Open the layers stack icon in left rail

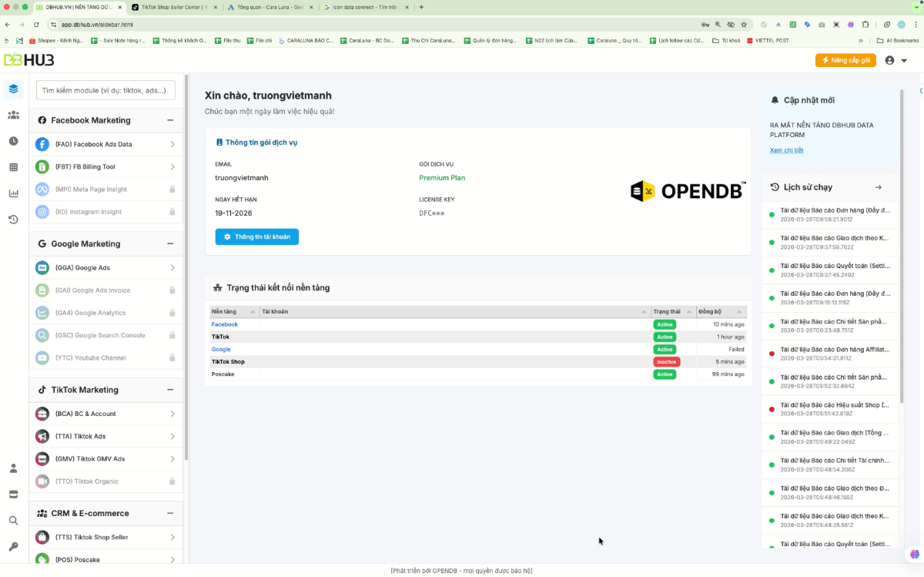pyautogui.click(x=13, y=89)
